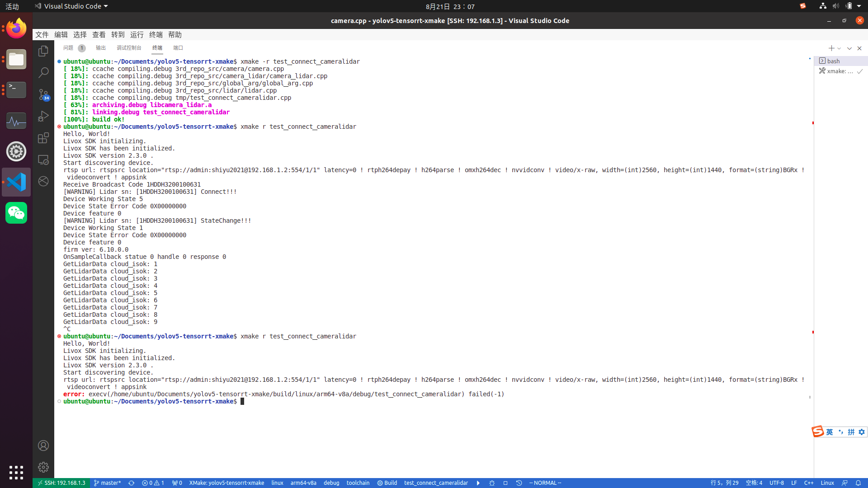Click the XMake debug bug icon in status bar

(x=492, y=483)
